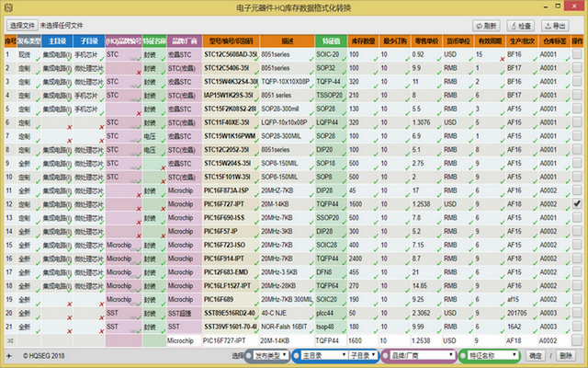Click the 型号/编号/原图码 column header

[231, 41]
